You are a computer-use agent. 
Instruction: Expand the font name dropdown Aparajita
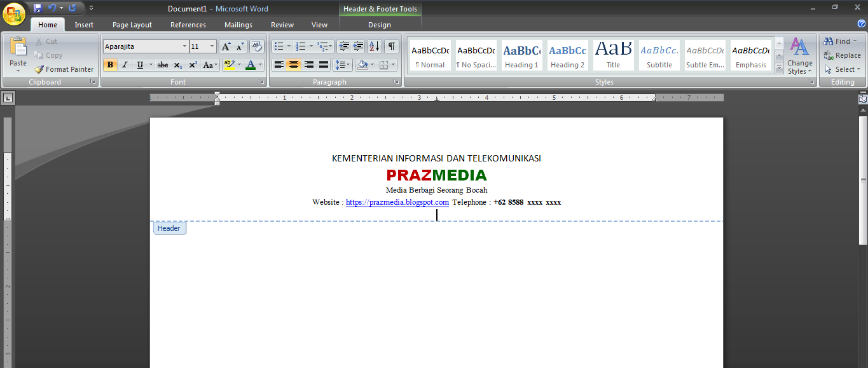(185, 46)
